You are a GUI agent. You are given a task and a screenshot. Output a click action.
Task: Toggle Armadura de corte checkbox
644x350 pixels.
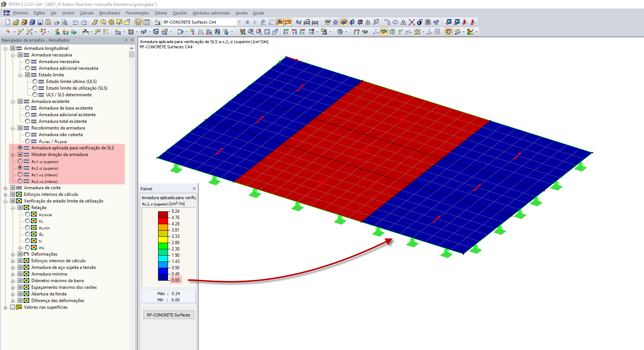click(x=13, y=188)
